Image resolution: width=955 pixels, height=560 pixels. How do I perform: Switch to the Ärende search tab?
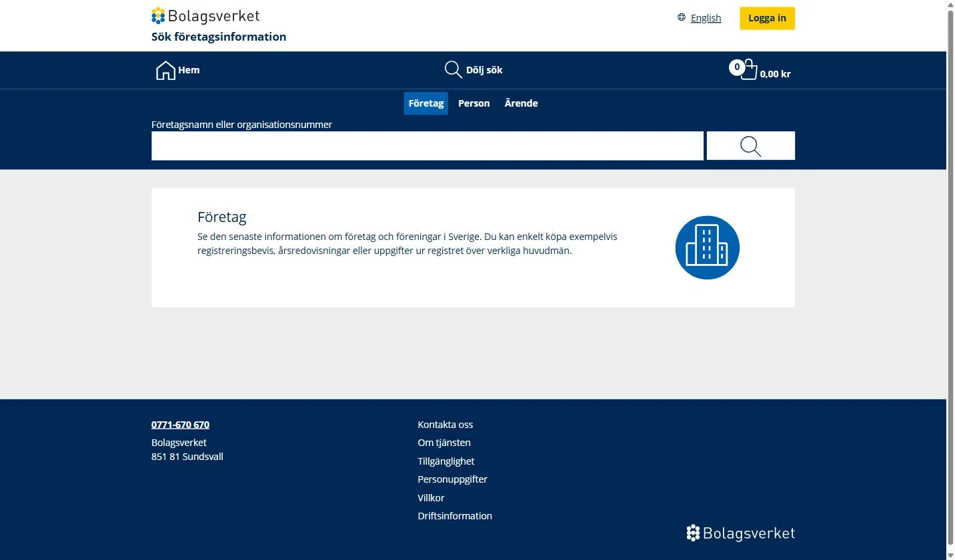(522, 103)
